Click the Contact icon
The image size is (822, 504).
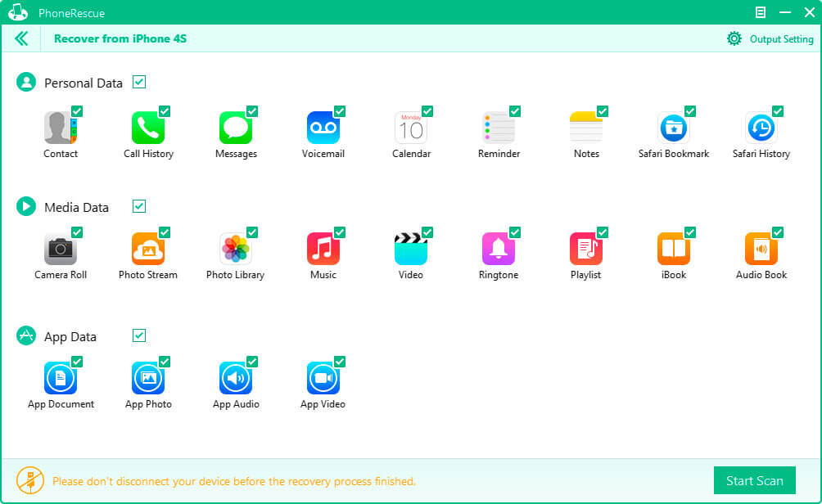coord(61,128)
